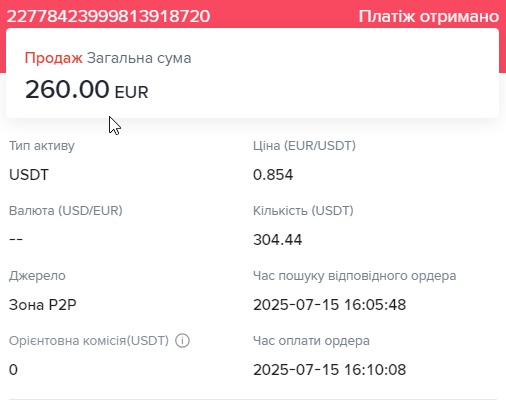Click the Час пошуку відповідного ордера label

354,276
